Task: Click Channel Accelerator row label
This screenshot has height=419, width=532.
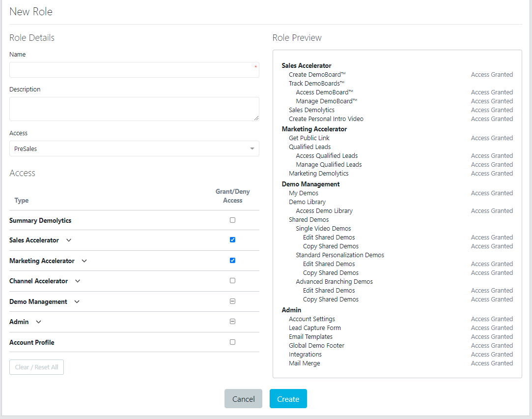Action: tap(39, 281)
